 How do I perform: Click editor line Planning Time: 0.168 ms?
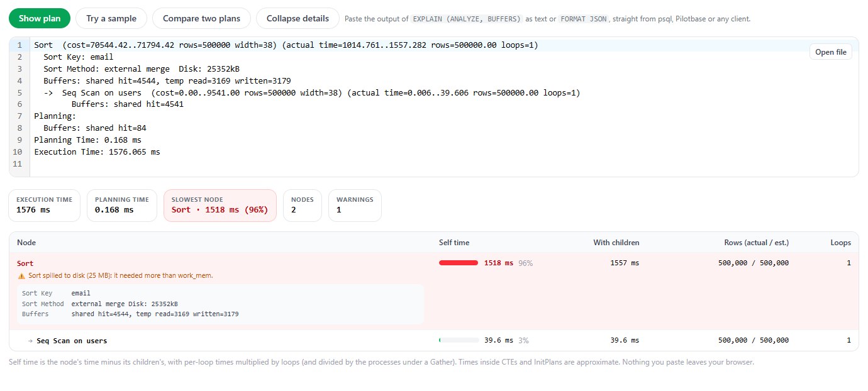[87, 140]
